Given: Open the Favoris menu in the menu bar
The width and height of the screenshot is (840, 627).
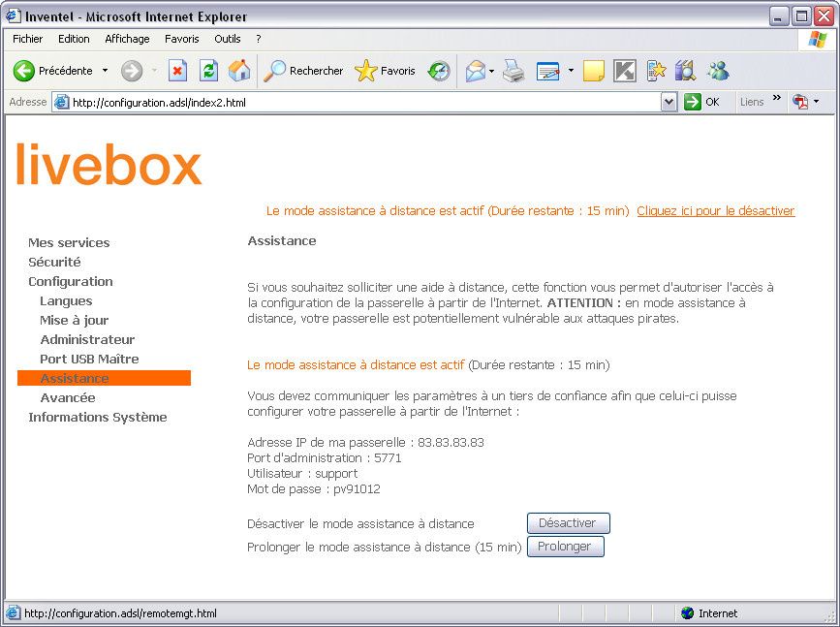Looking at the screenshot, I should [x=182, y=39].
